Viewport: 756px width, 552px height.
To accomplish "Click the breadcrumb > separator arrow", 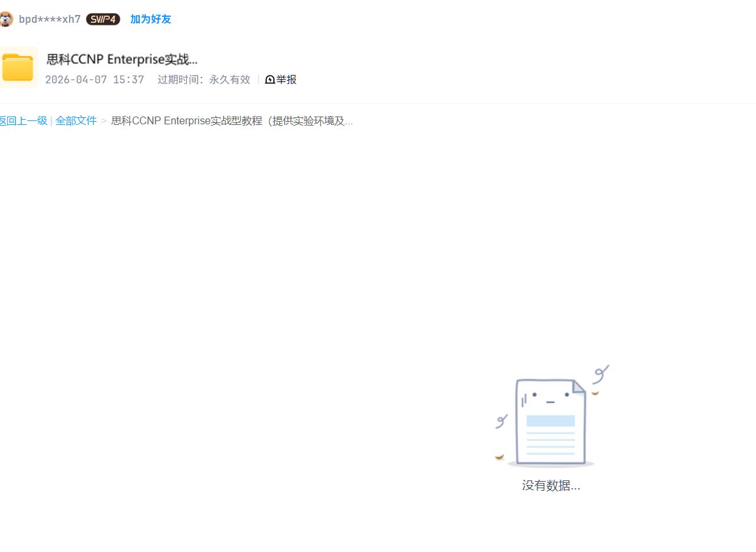I will tap(103, 120).
